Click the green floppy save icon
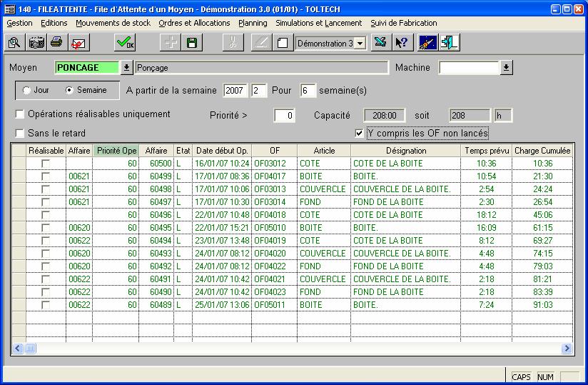Screen dimensions: 588x385 [x=192, y=42]
